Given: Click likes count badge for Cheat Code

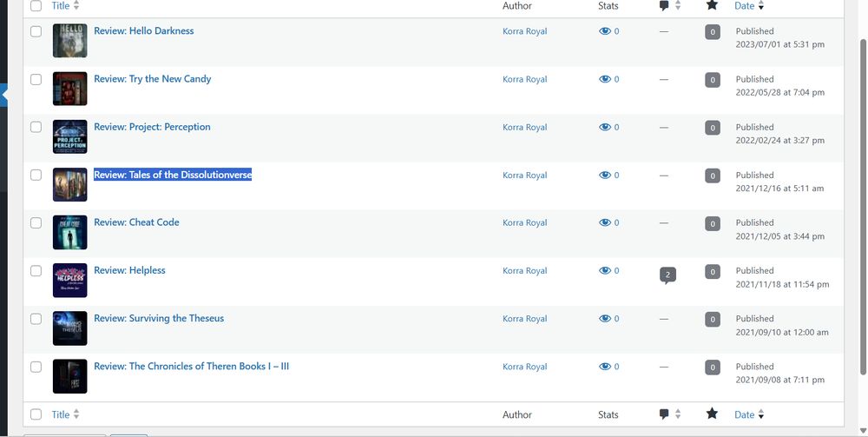Looking at the screenshot, I should (x=713, y=224).
